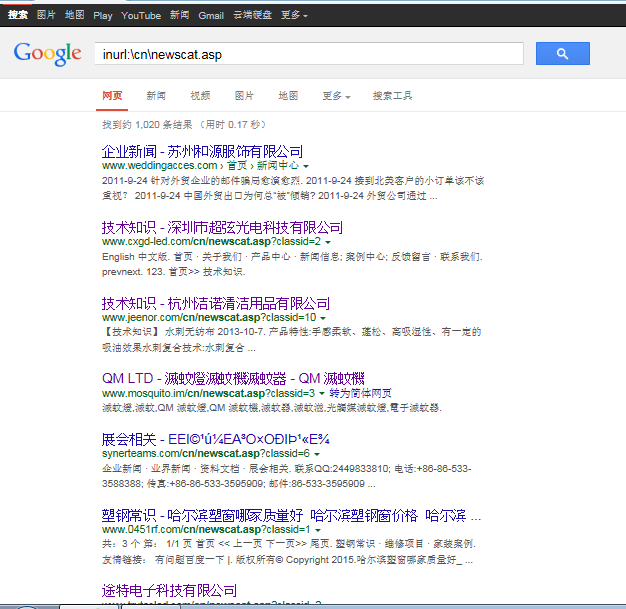Expand arrow next to synerteams.com URL
Viewport: 626px width, 609px height.
317,454
